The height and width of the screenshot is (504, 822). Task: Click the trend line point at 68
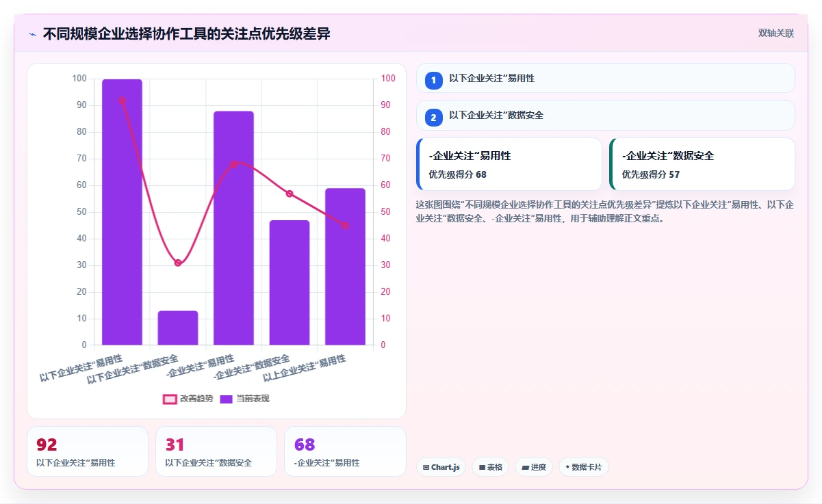click(x=233, y=164)
